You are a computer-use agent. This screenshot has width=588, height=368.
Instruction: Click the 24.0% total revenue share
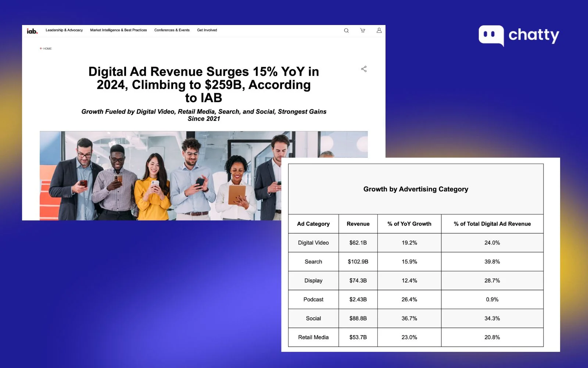click(x=492, y=243)
